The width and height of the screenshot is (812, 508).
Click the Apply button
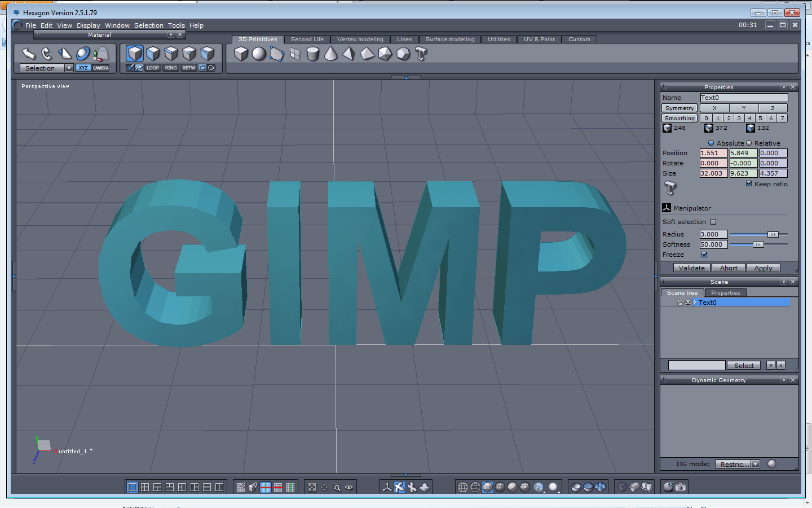[x=764, y=268]
